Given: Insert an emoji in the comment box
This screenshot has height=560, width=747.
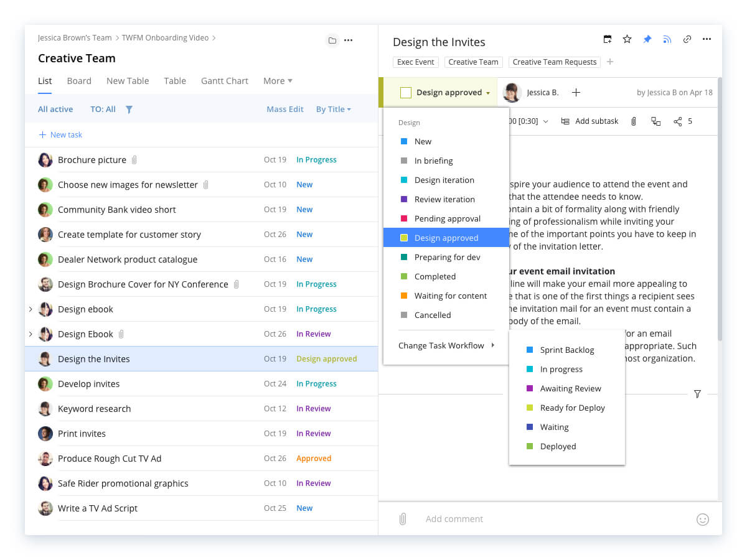Looking at the screenshot, I should tap(703, 519).
